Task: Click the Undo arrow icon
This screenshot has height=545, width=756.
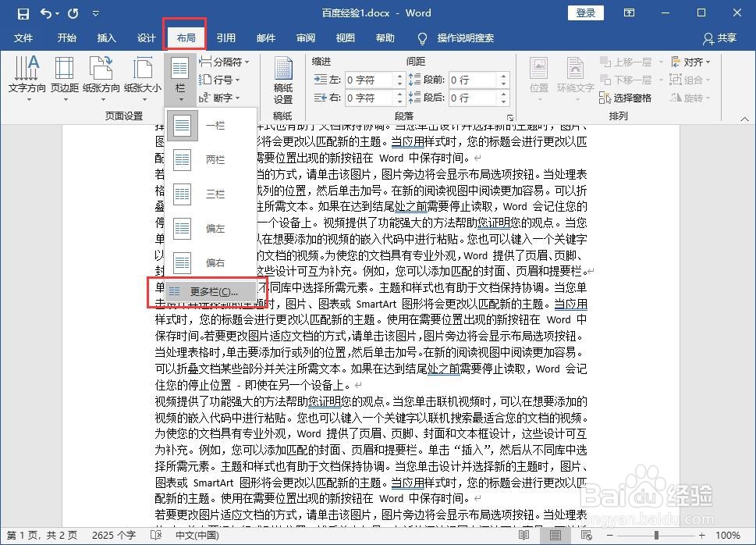Action: (x=46, y=13)
